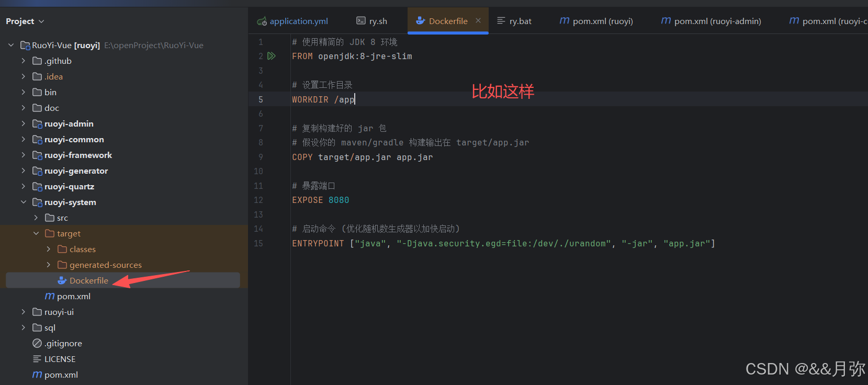This screenshot has width=868, height=385.
Task: Expand the ruoyi-ui folder
Action: click(24, 312)
